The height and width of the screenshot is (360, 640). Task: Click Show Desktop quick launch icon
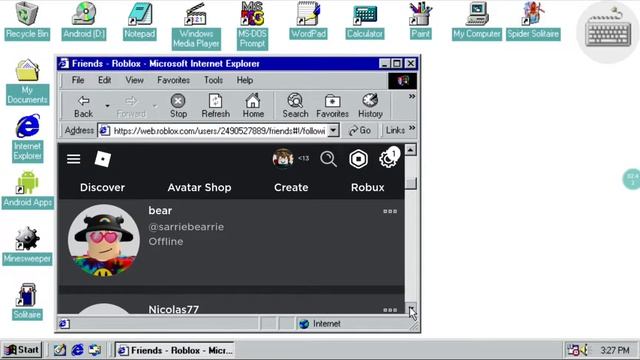60,350
